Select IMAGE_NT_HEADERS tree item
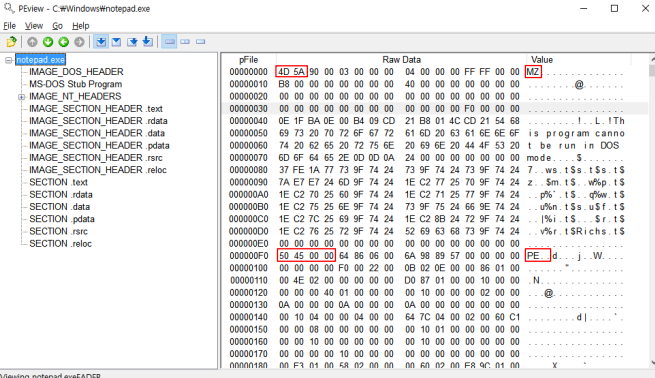Viewport: 655px width, 378px height. click(x=75, y=96)
